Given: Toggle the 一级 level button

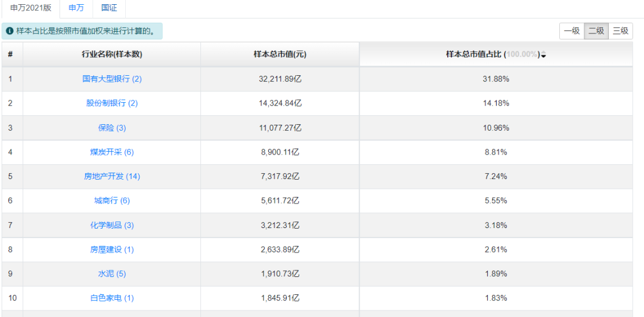Looking at the screenshot, I should pyautogui.click(x=571, y=31).
